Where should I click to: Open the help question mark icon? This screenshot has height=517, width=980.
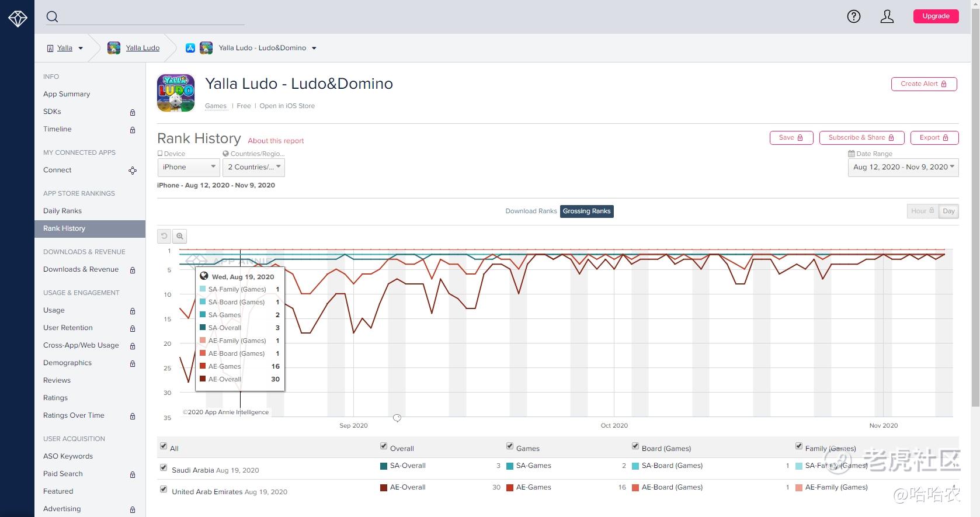click(853, 16)
